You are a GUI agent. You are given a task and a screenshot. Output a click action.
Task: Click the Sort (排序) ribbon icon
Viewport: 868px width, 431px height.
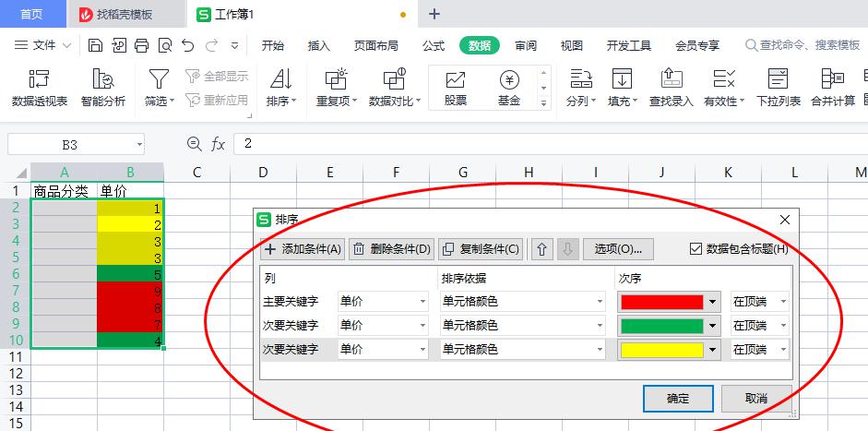[281, 79]
